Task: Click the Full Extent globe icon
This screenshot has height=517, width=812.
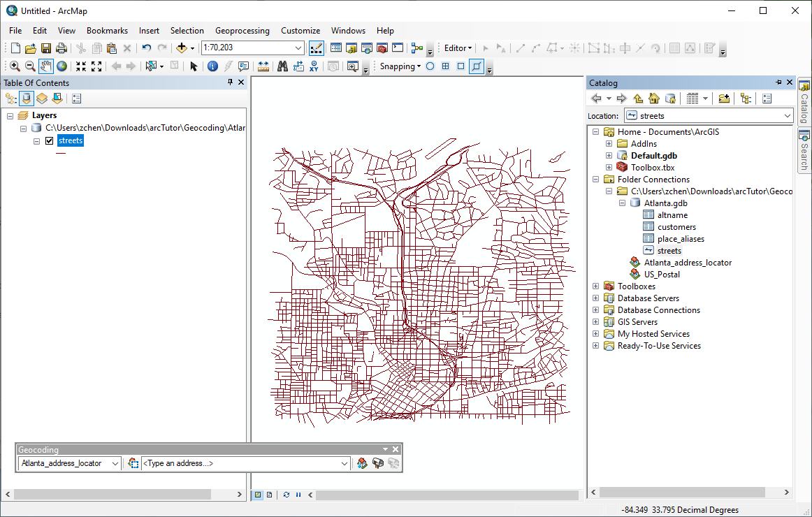Action: 61,66
